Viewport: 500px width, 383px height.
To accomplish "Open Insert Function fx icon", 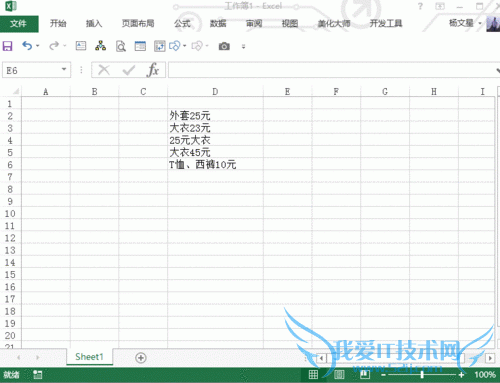I will pos(153,70).
